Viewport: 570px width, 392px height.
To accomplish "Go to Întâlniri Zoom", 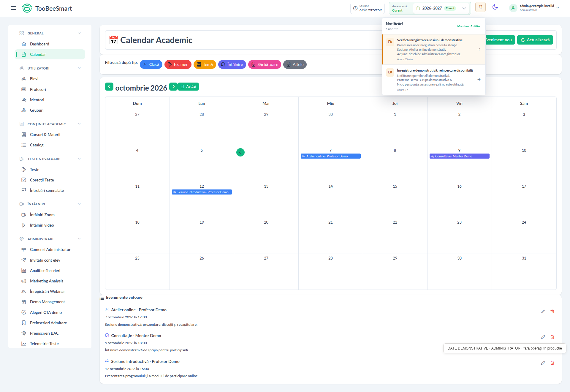I will [50, 215].
